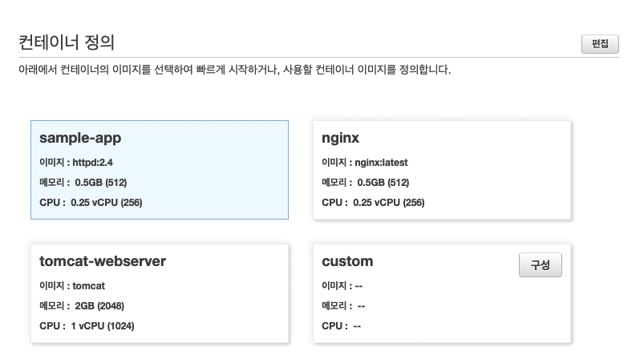The height and width of the screenshot is (355, 644).
Task: Click nginx memory 0.5GB (512) text
Action: tap(366, 183)
